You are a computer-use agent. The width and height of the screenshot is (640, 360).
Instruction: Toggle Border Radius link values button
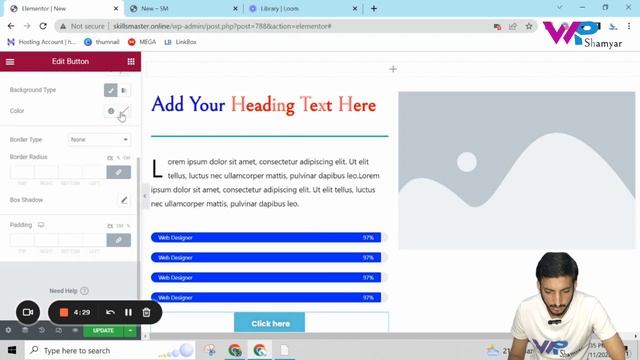point(118,172)
